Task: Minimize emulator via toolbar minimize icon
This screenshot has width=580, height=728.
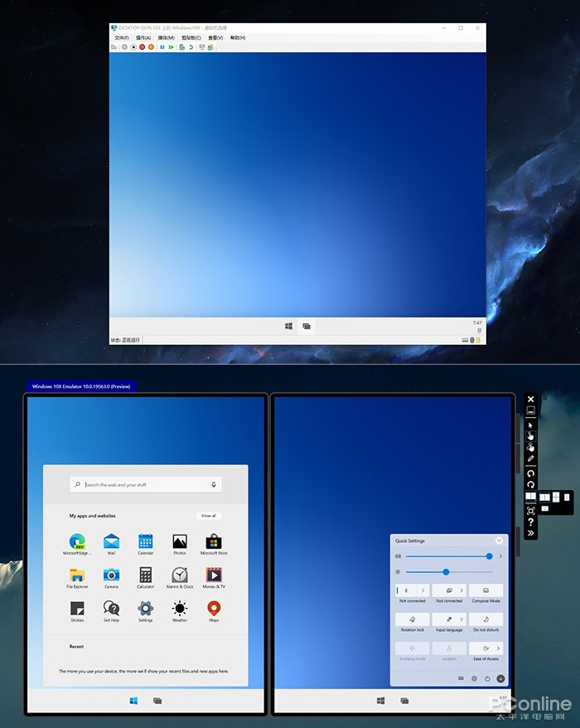Action: [x=530, y=410]
